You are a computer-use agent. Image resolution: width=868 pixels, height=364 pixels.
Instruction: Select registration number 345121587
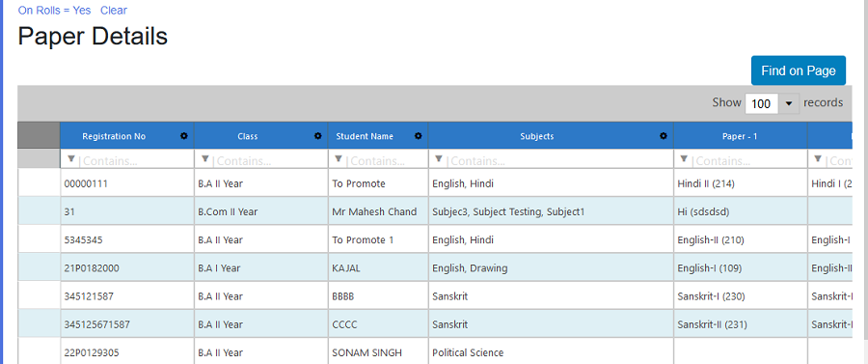(127, 296)
